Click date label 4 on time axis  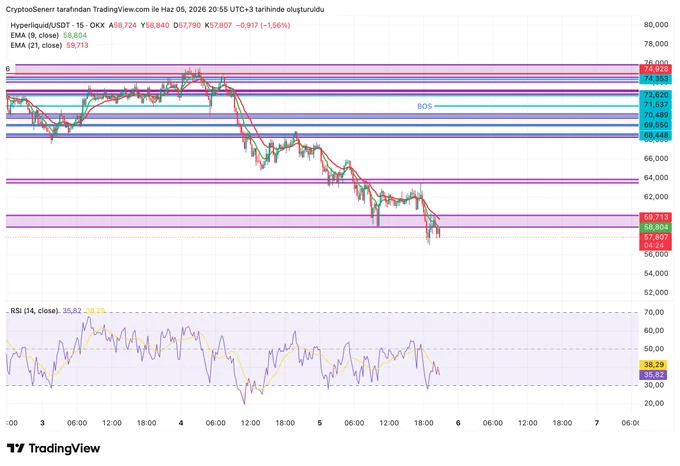(x=181, y=423)
